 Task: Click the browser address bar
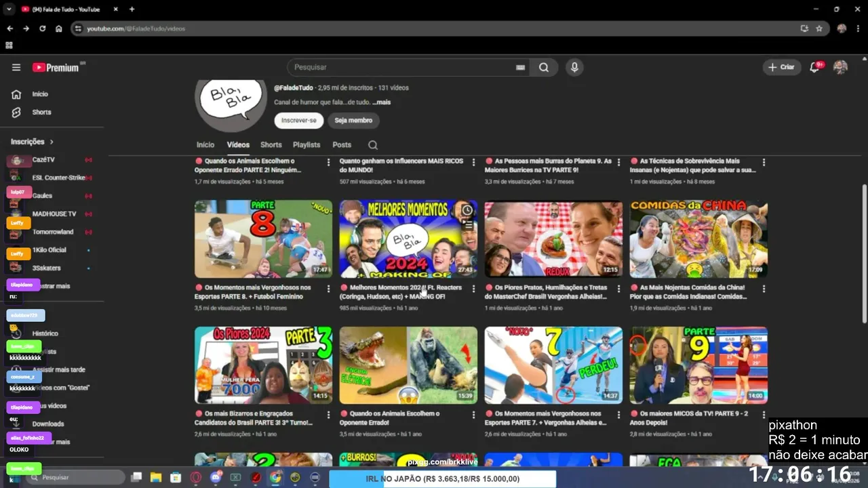434,28
